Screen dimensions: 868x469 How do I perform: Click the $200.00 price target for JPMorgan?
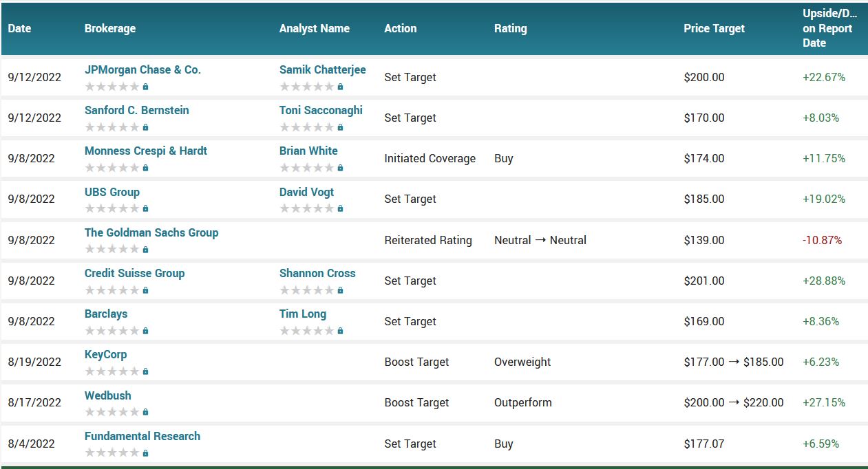pyautogui.click(x=704, y=77)
